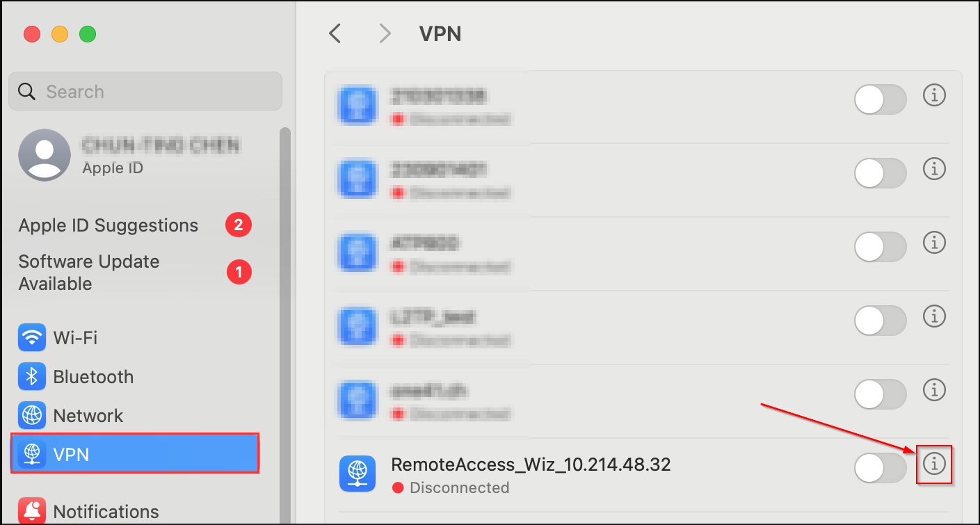Click the forward navigation chevron

385,33
